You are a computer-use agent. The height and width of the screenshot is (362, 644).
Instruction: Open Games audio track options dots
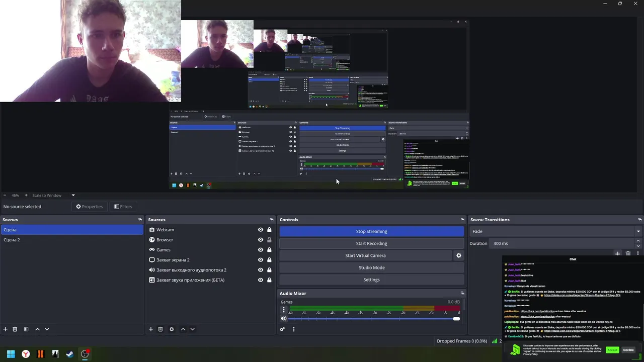point(284,310)
